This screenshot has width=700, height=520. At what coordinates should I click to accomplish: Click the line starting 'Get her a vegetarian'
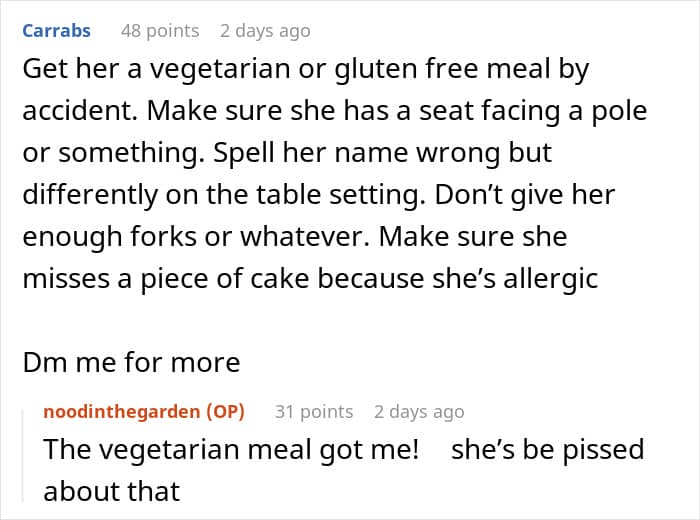[306, 70]
